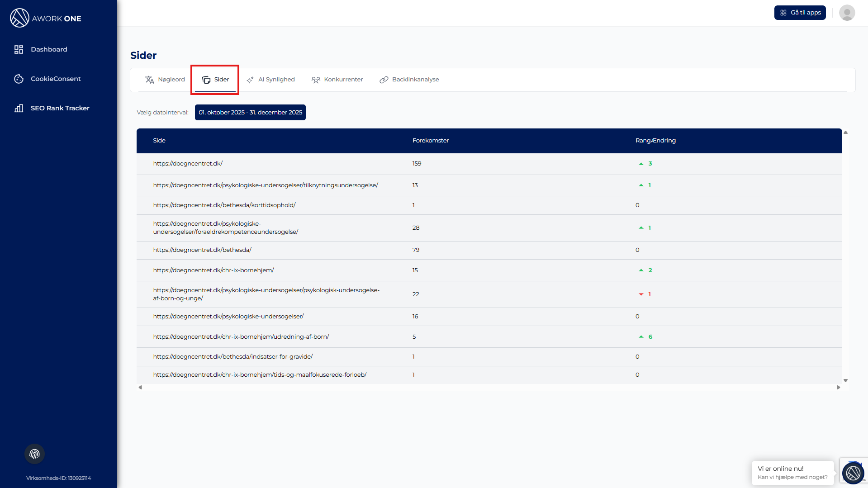Open the user profile avatar
This screenshot has height=488, width=868.
[847, 13]
